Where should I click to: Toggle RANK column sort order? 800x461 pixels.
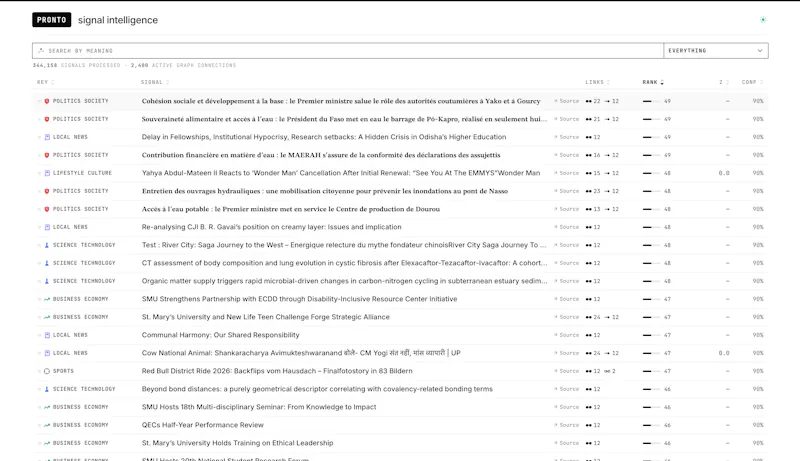point(653,82)
